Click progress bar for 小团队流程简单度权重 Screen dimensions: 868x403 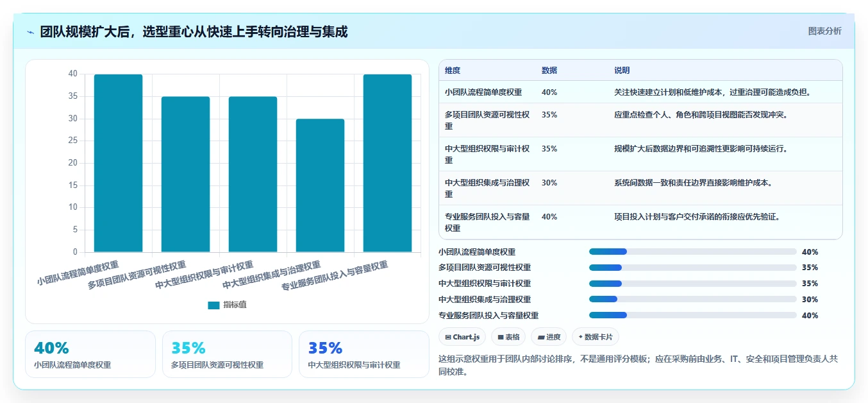click(x=692, y=252)
